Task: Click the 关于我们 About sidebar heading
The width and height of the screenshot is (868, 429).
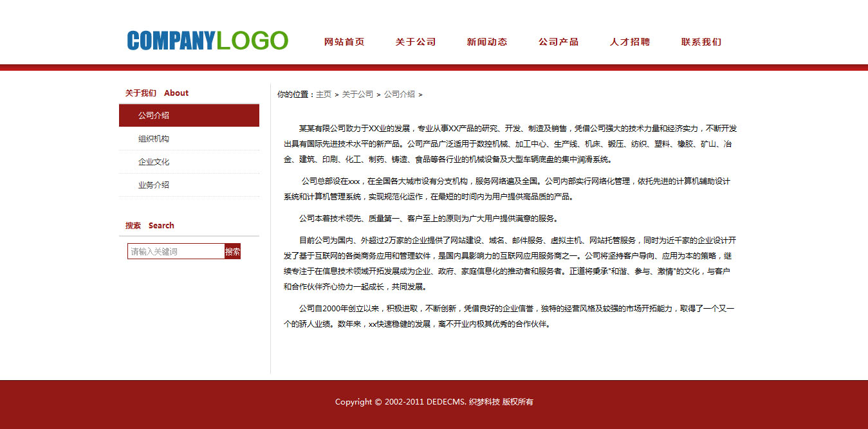Action: click(x=156, y=93)
